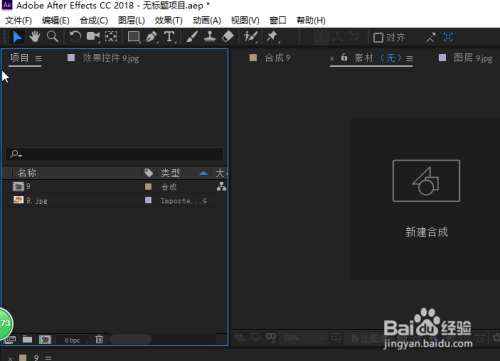
Task: Open the 文件(F) menu
Action: click(x=18, y=20)
